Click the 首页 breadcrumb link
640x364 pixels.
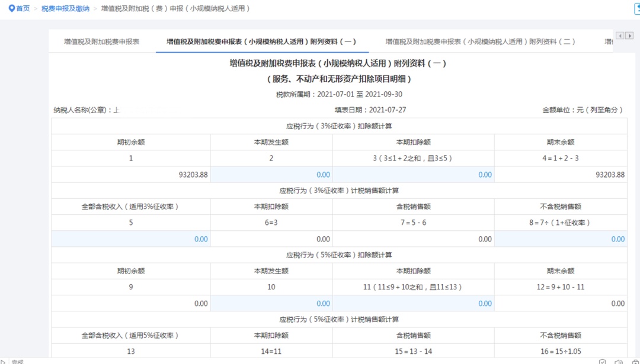point(20,8)
